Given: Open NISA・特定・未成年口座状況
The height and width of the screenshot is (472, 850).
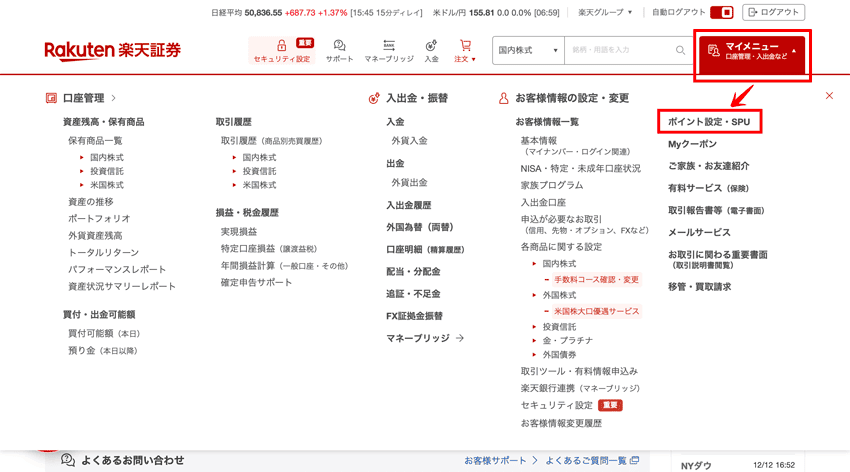Looking at the screenshot, I should pyautogui.click(x=581, y=169).
